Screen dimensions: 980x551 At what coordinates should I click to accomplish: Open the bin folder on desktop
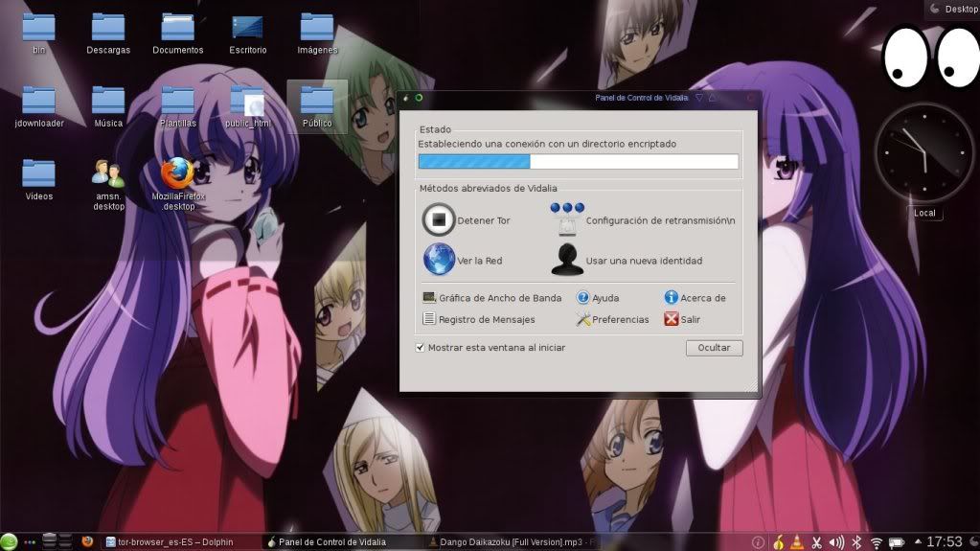pyautogui.click(x=38, y=34)
